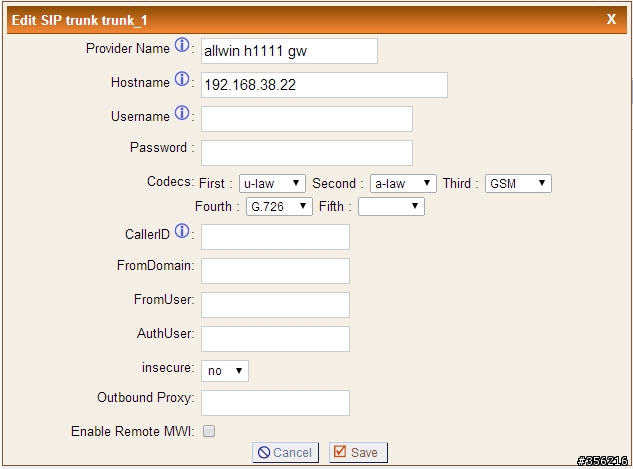
Task: Click into the Outbound Proxy input field
Action: tap(275, 403)
